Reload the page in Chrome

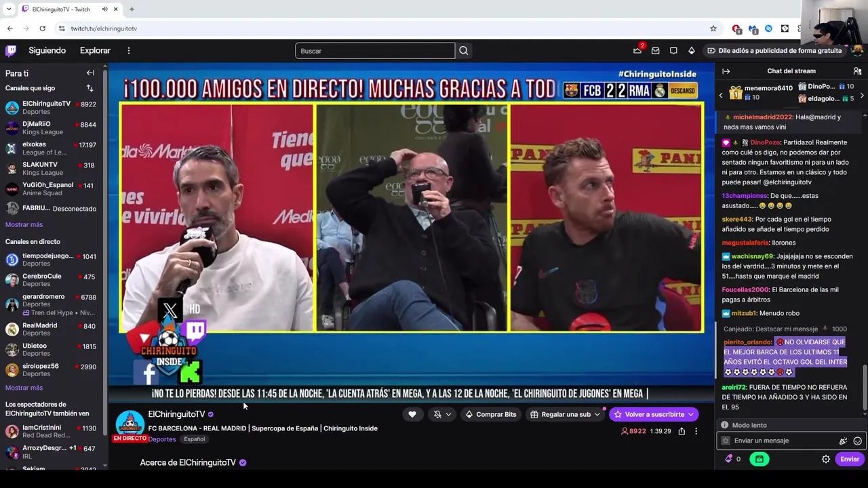pyautogui.click(x=42, y=28)
